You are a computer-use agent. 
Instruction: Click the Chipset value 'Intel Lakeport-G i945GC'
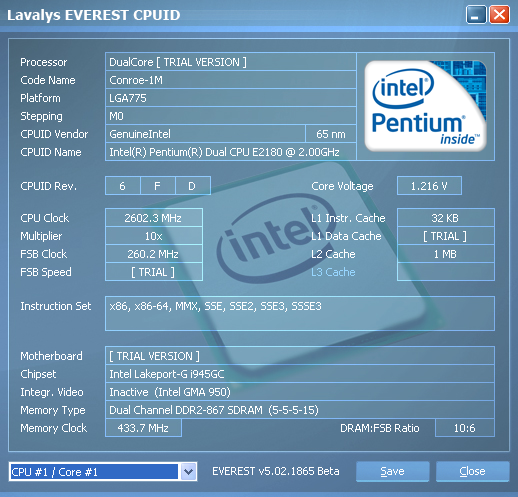coord(300,374)
